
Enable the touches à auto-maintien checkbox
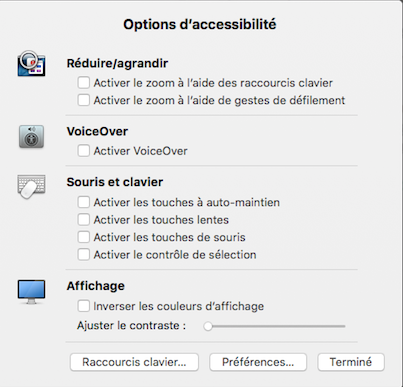click(x=83, y=202)
